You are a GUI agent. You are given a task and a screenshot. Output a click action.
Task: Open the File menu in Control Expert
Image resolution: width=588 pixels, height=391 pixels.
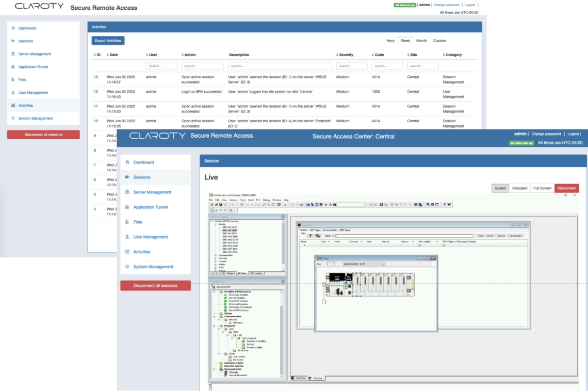(x=211, y=200)
